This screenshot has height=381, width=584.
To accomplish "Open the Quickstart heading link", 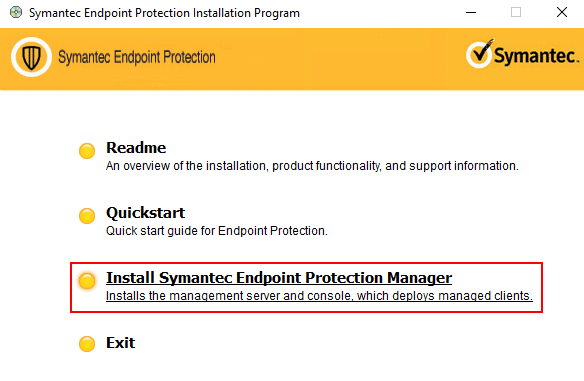I will click(x=146, y=213).
